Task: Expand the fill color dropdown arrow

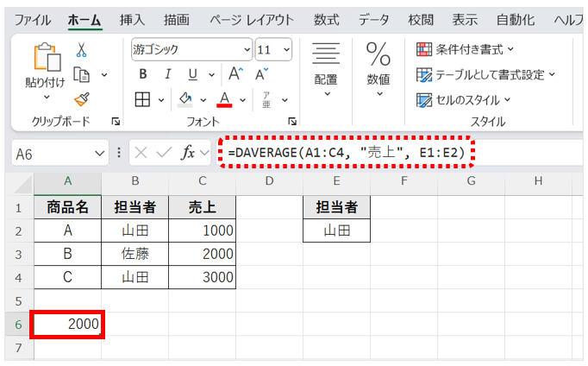Action: [203, 100]
